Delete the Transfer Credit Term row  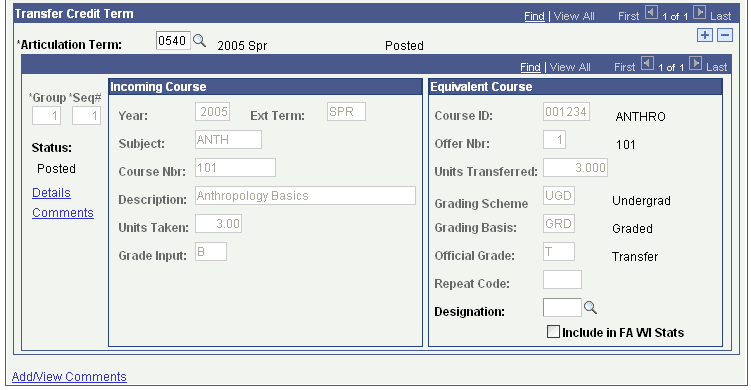725,35
